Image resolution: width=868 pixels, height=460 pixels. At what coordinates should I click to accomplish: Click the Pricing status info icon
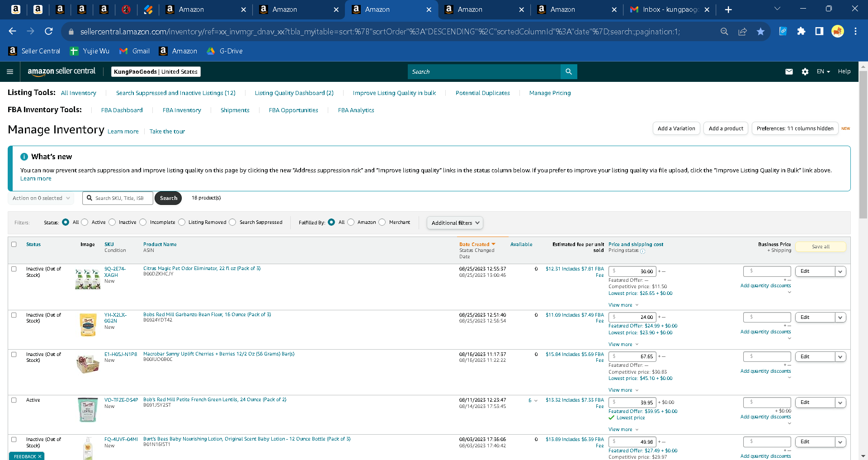(643, 251)
